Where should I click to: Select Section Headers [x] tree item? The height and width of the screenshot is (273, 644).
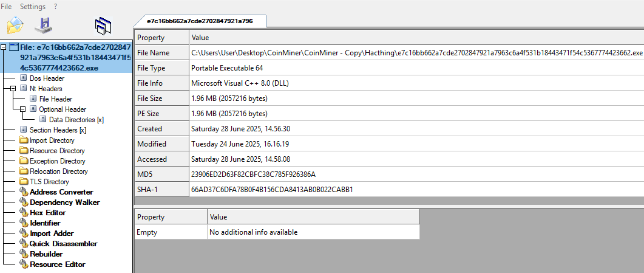pyautogui.click(x=58, y=130)
